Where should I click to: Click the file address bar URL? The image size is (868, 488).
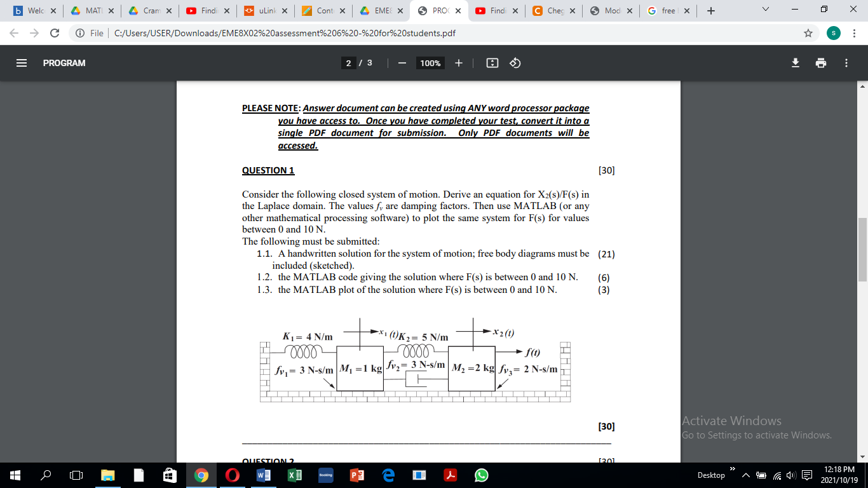(x=284, y=33)
